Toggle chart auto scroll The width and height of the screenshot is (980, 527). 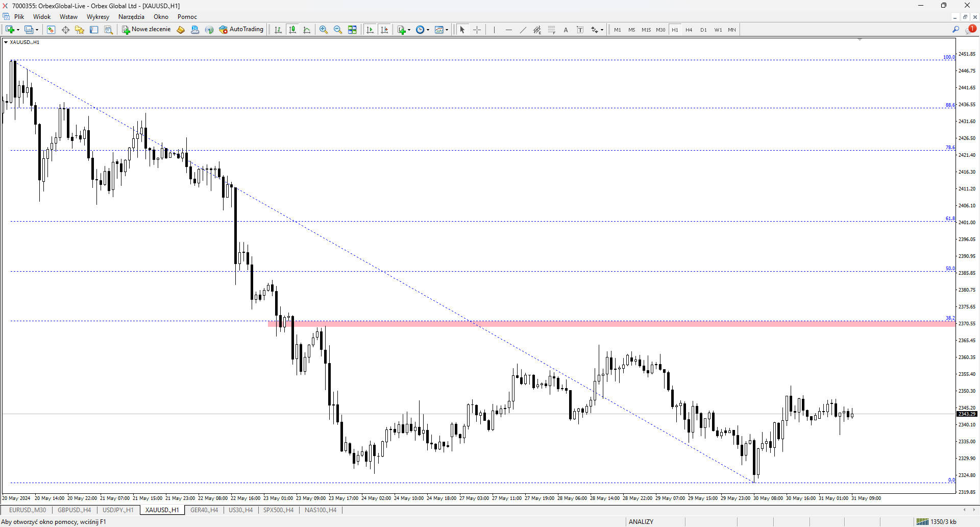click(370, 30)
